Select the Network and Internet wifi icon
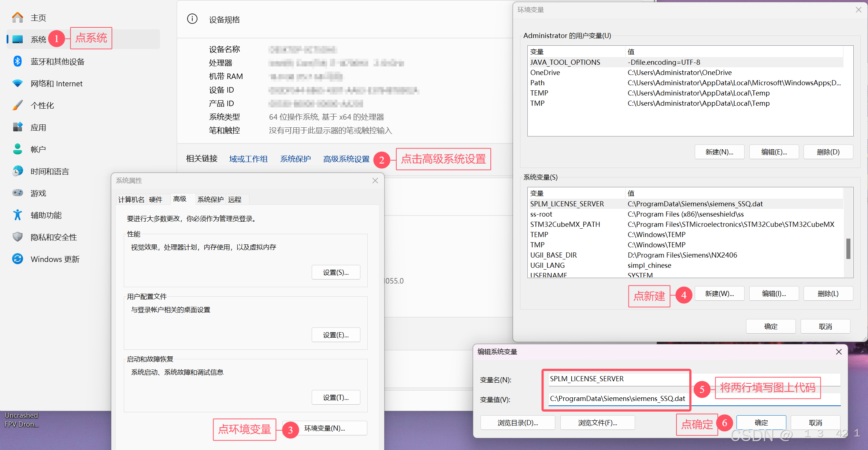The image size is (868, 450). [17, 83]
